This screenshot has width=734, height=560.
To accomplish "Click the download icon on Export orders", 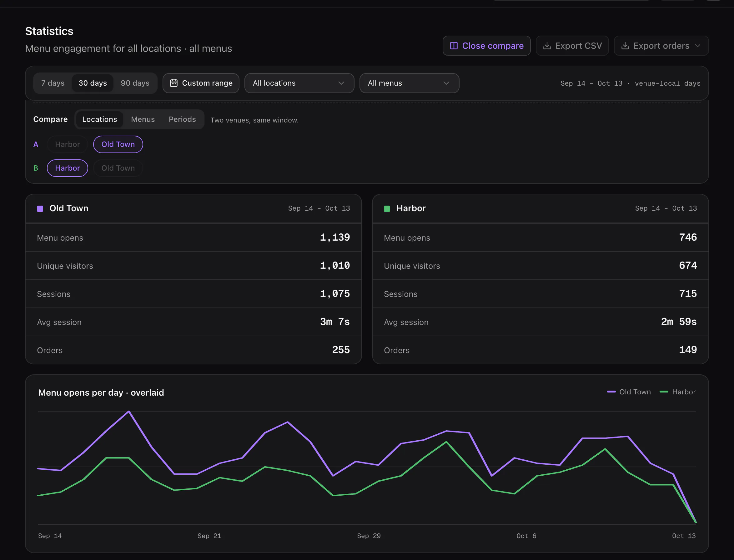I will [625, 46].
